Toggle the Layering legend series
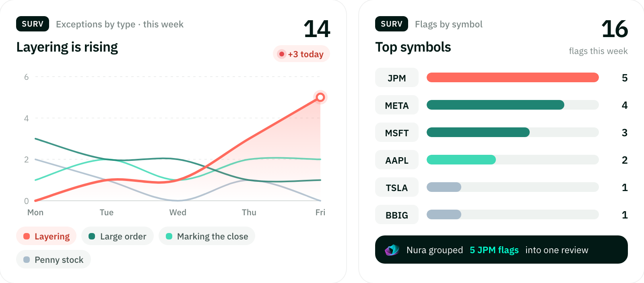Screen dimensions: 644x283 tap(46, 236)
